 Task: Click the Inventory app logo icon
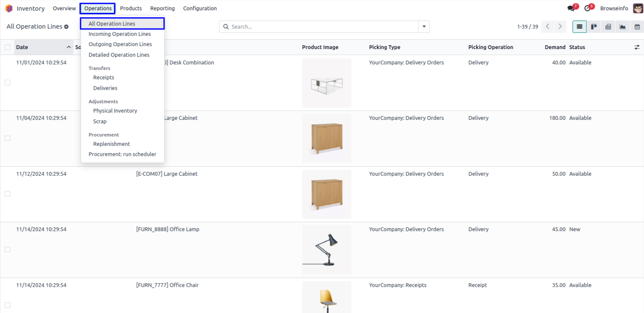pos(9,9)
